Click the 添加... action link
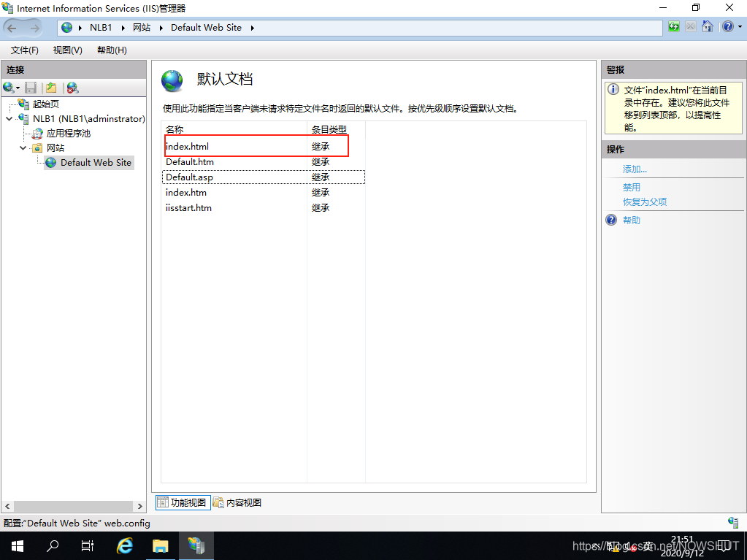 pyautogui.click(x=635, y=169)
